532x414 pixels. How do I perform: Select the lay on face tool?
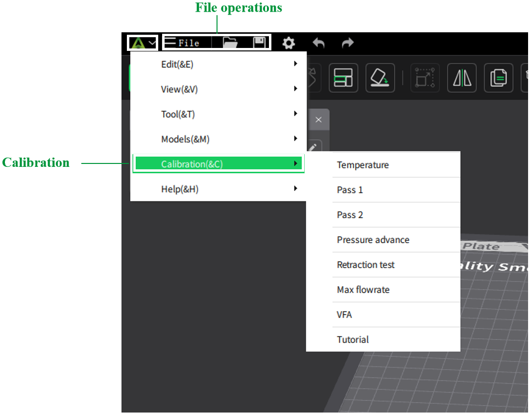point(380,78)
